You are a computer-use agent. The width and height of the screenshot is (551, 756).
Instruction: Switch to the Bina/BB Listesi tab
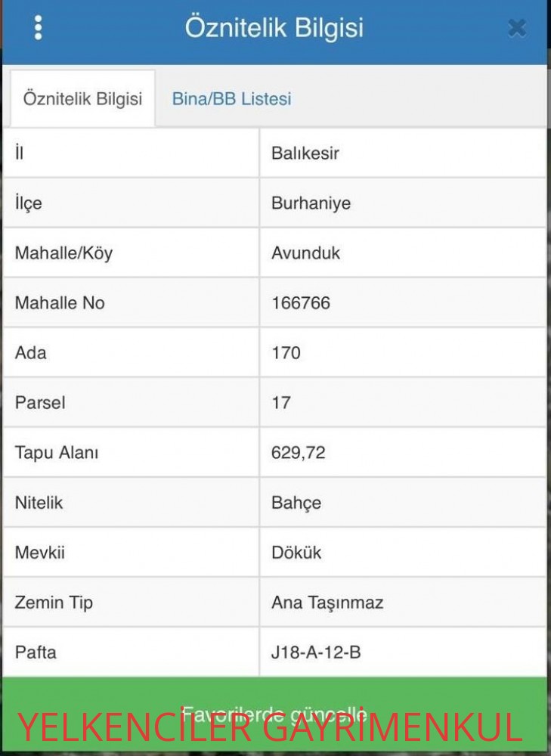coord(231,99)
